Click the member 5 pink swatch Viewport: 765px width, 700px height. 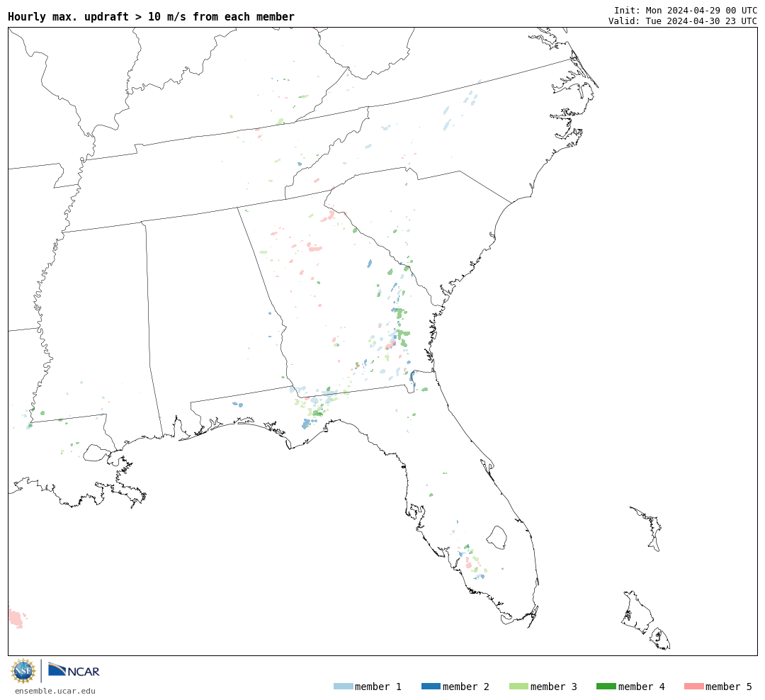693,686
